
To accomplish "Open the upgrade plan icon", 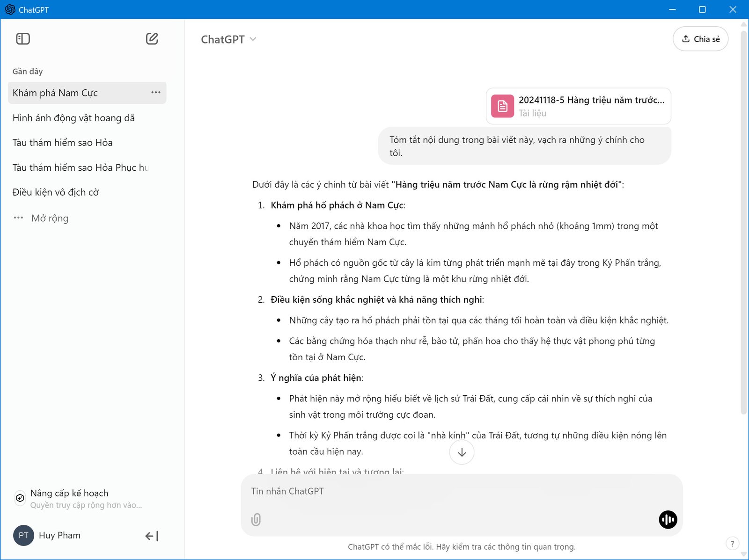I will [x=20, y=498].
